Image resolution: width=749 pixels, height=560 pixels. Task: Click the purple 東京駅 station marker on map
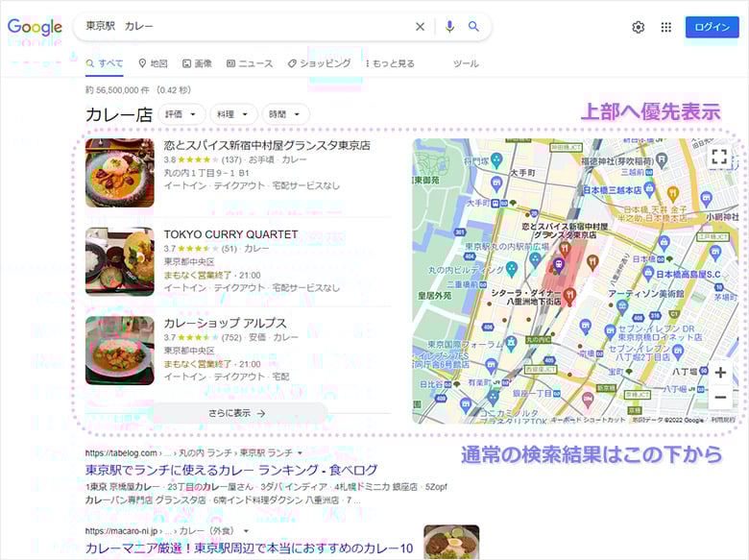pos(558,264)
